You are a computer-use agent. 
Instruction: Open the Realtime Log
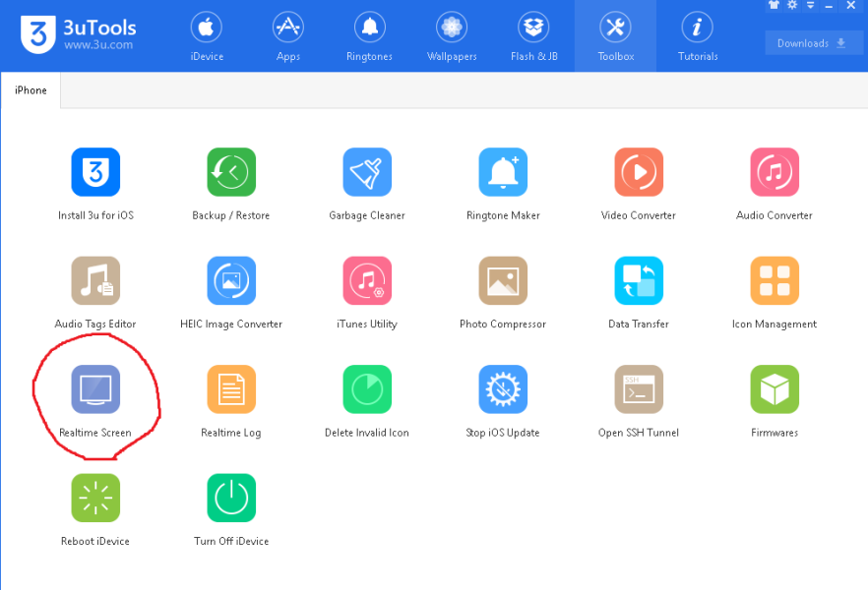pyautogui.click(x=231, y=388)
